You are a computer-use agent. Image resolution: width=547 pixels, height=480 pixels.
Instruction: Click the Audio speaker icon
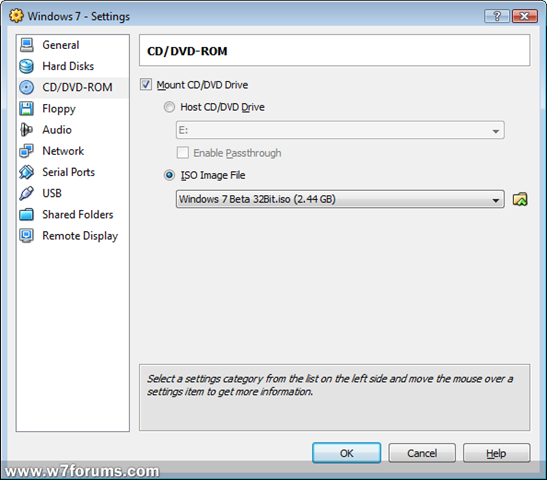click(27, 130)
